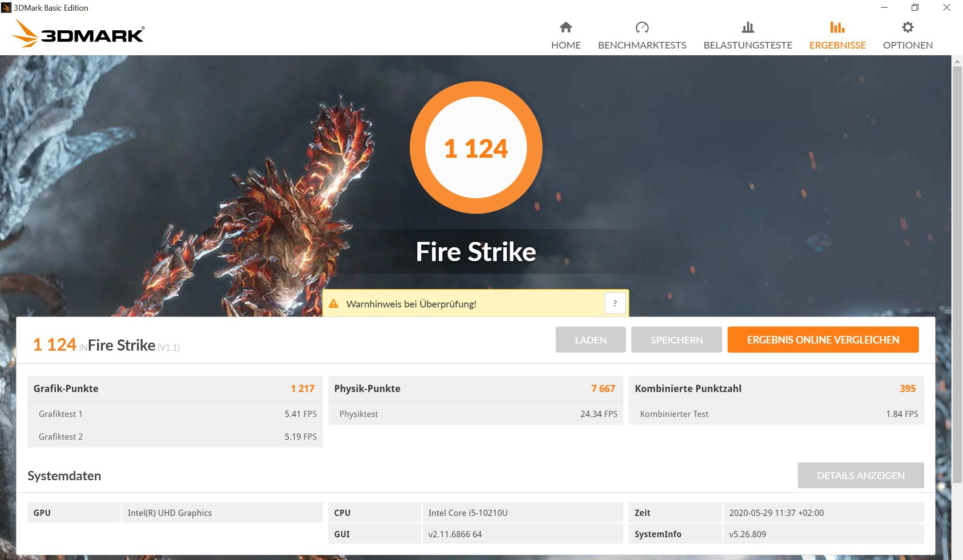The width and height of the screenshot is (963, 560).
Task: Open the question mark help button
Action: [615, 303]
